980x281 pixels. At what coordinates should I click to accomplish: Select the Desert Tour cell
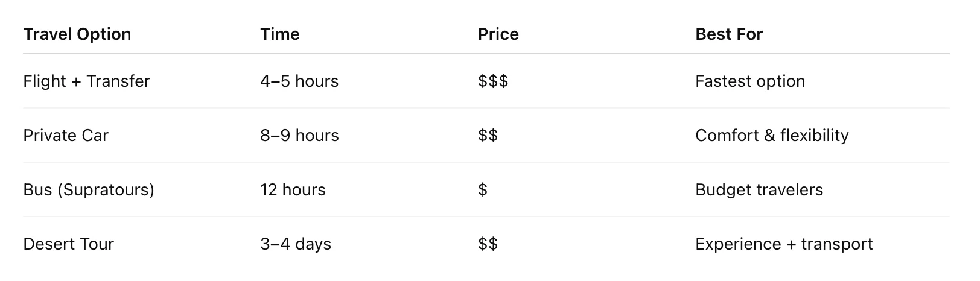[x=68, y=244]
